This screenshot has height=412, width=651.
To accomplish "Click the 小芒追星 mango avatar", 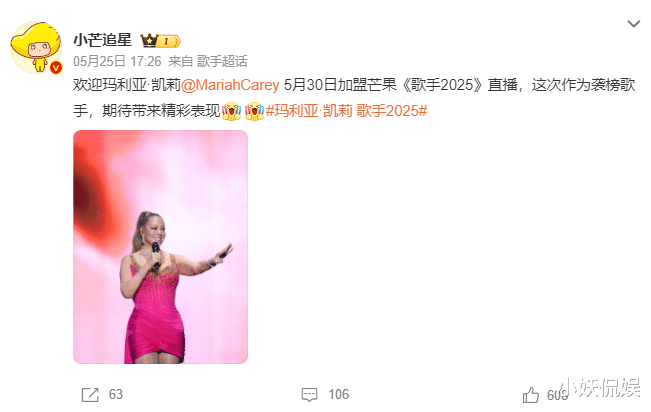I will [36, 47].
